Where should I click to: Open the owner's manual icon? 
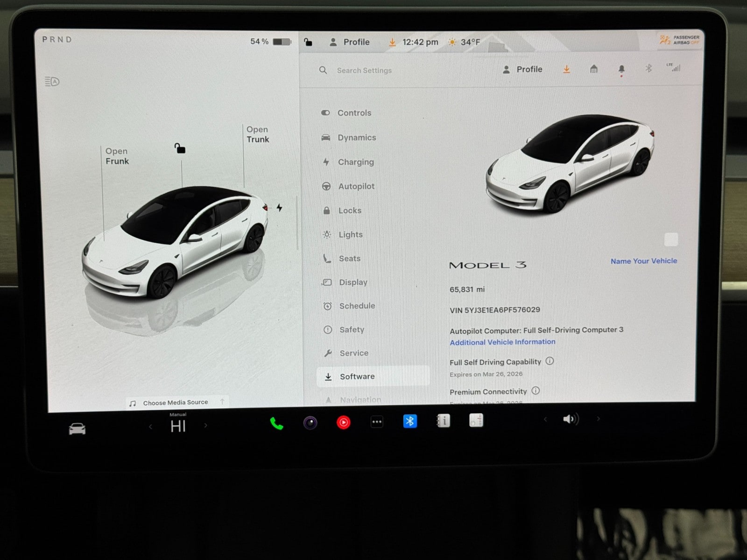click(443, 421)
